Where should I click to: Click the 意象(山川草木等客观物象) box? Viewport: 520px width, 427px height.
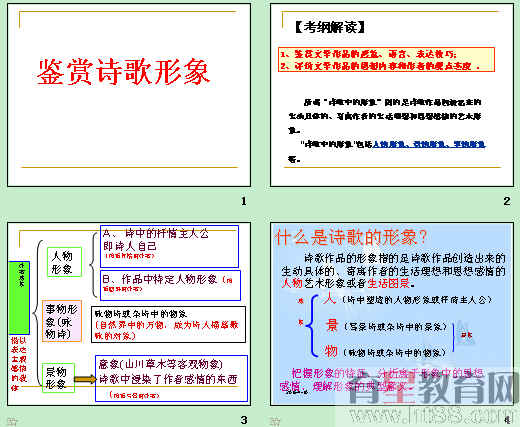coord(172,378)
